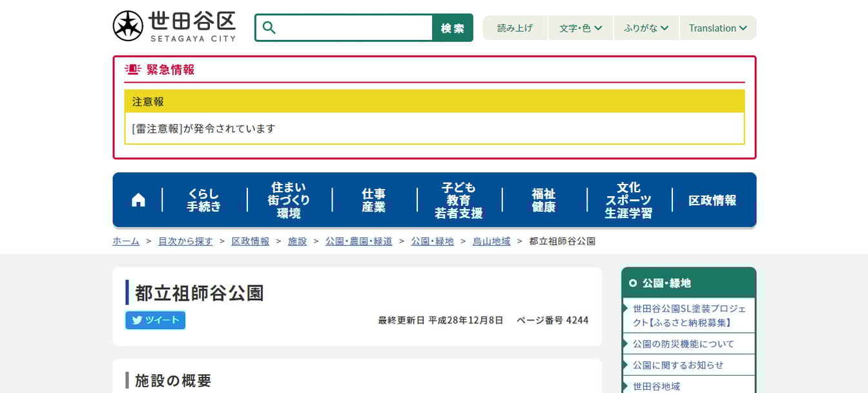This screenshot has height=393, width=868.
Task: Open the 福祉健康 menu
Action: click(544, 200)
